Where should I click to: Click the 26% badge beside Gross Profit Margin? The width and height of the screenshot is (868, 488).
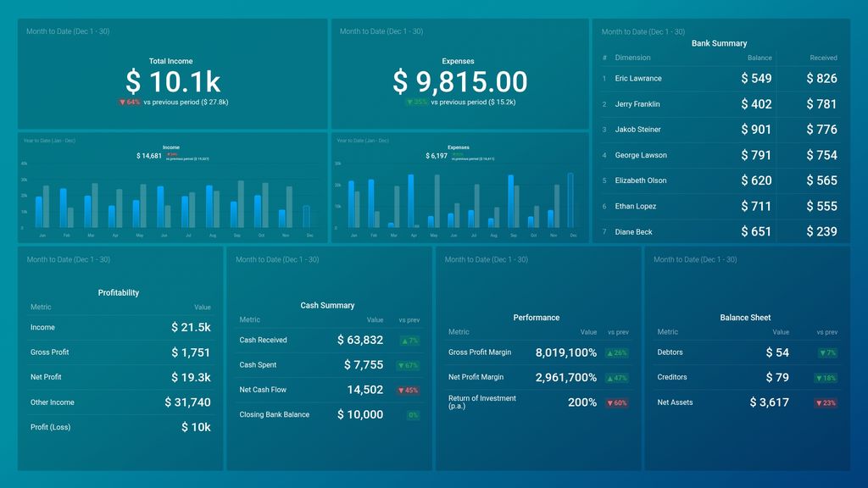click(617, 352)
